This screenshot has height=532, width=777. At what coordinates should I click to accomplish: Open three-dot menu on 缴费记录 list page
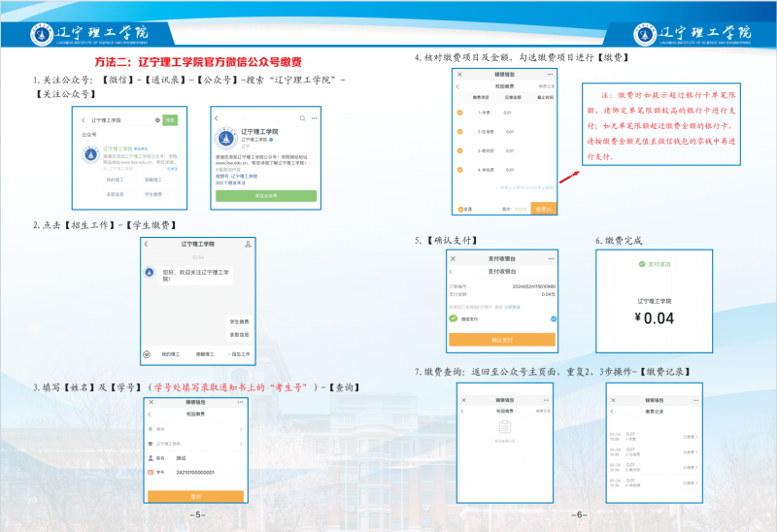click(696, 400)
